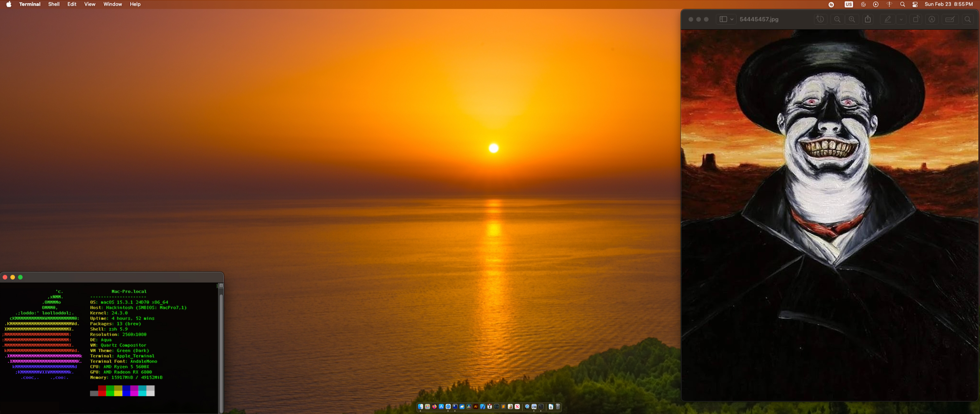The width and height of the screenshot is (980, 414).
Task: Click the red color block in neofetch output
Action: click(x=102, y=391)
